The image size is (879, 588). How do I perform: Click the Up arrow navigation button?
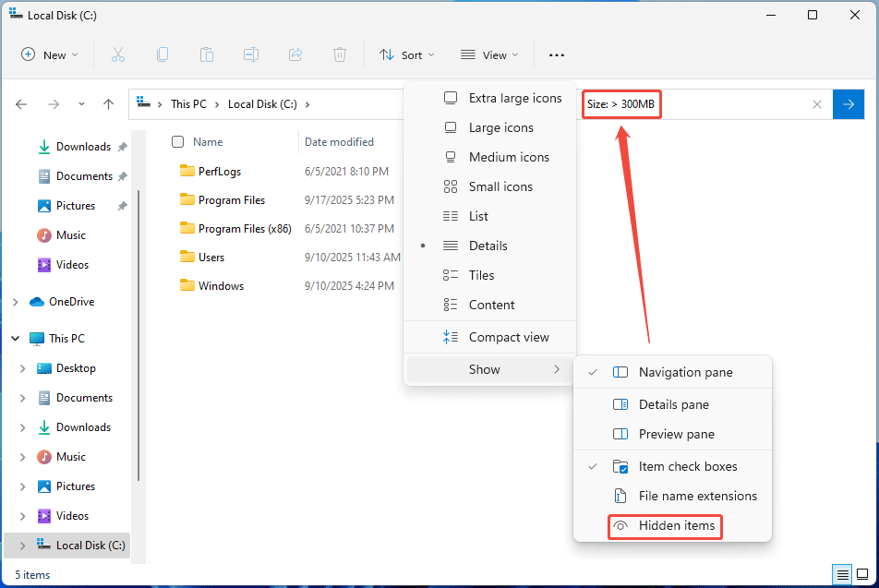coord(108,104)
